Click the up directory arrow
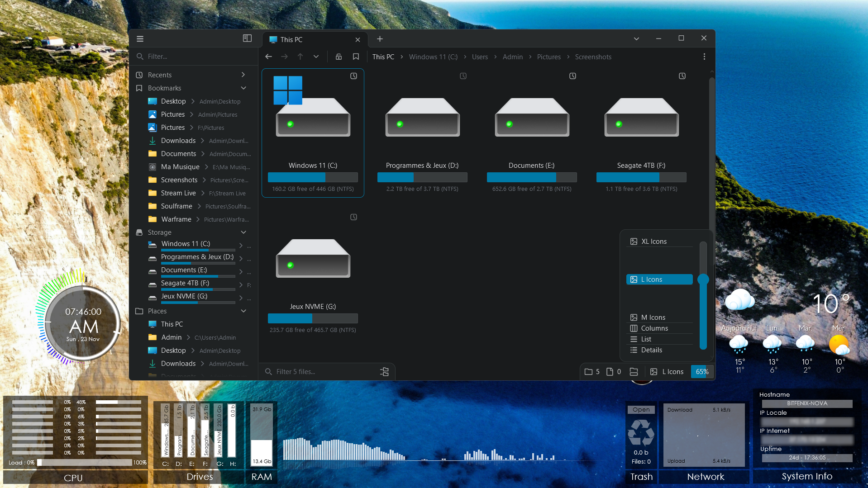 pyautogui.click(x=300, y=57)
